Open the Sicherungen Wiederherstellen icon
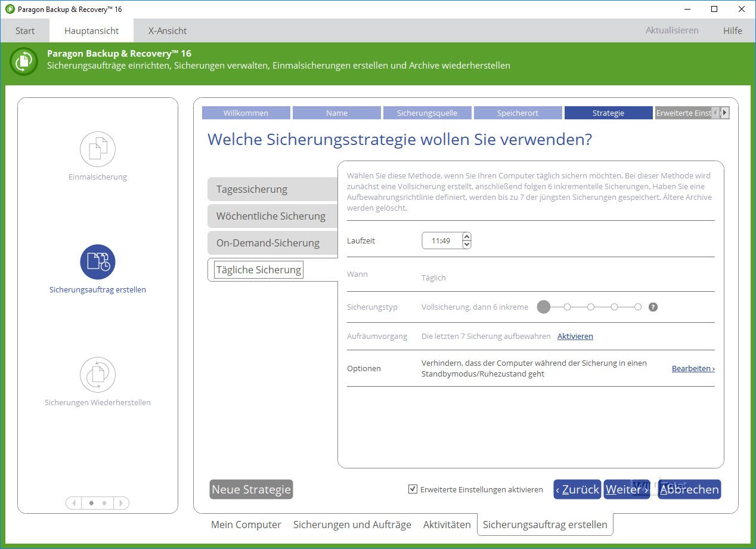The width and height of the screenshot is (756, 549). [x=98, y=375]
